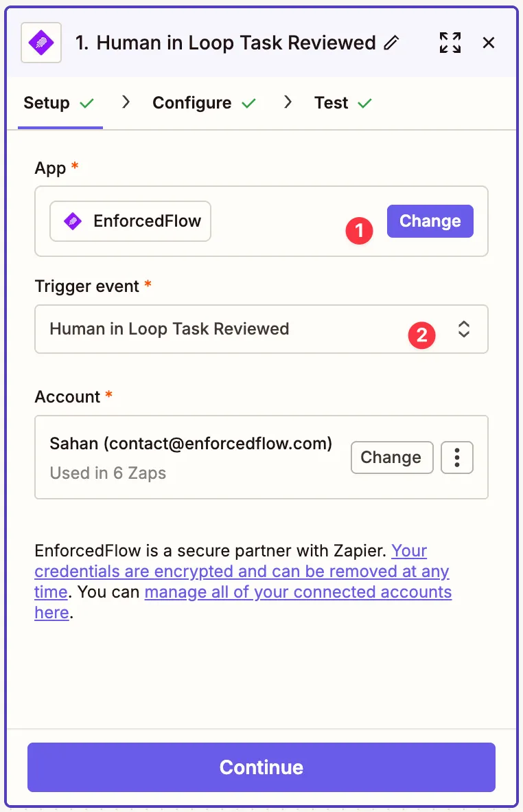Open the credentials are encrypted link
The width and height of the screenshot is (523, 812).
pyautogui.click(x=242, y=572)
